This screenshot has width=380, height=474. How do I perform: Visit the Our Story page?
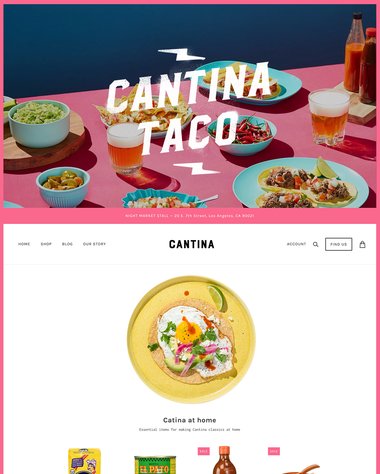click(x=94, y=244)
